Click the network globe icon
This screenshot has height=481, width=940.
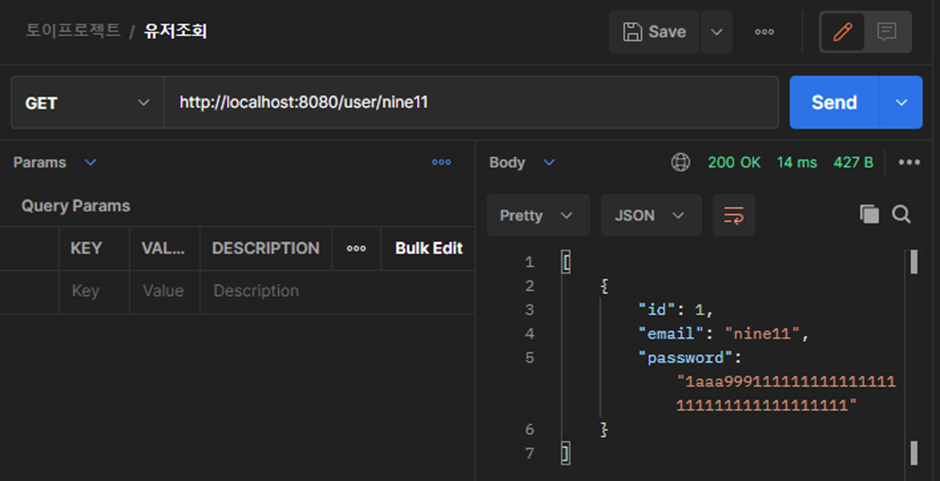pos(680,163)
